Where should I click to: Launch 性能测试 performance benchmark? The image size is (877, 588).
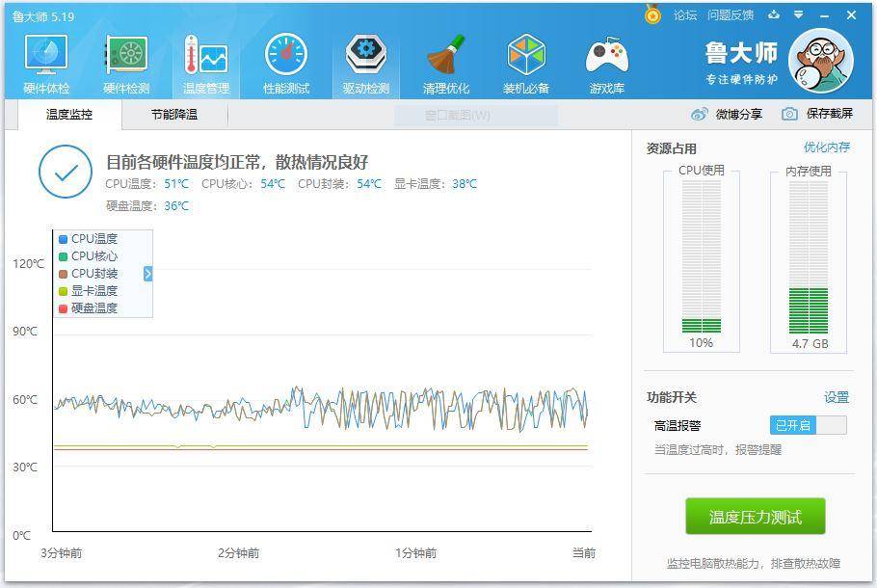284,60
